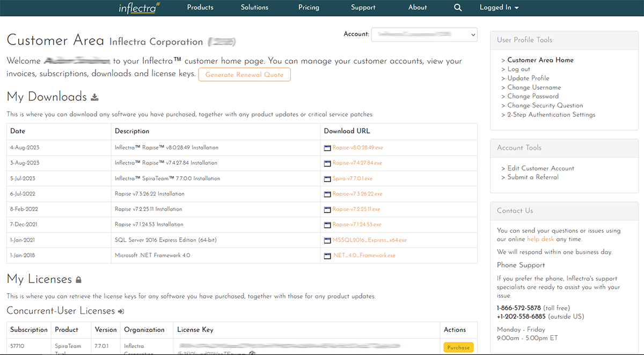The width and height of the screenshot is (644, 355).
Task: Click file icon beside Spira-v7.7.0.1.exe
Action: pos(327,179)
